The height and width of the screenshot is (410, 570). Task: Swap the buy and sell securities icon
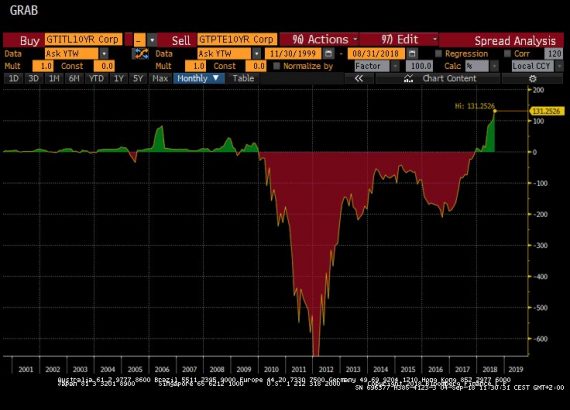click(141, 54)
